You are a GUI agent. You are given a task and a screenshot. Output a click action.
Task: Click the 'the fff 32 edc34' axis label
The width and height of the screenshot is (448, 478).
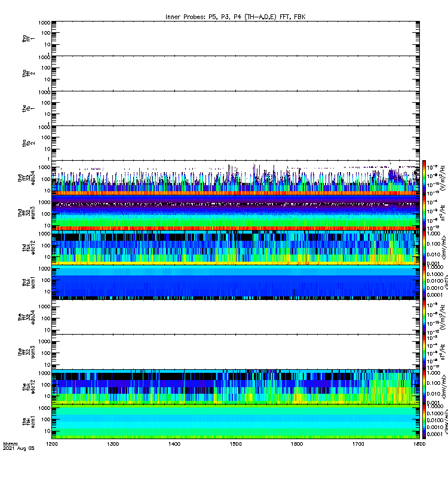pyautogui.click(x=26, y=317)
